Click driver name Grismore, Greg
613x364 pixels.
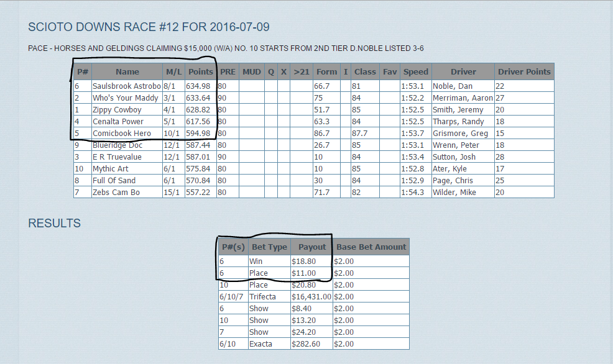tap(460, 133)
